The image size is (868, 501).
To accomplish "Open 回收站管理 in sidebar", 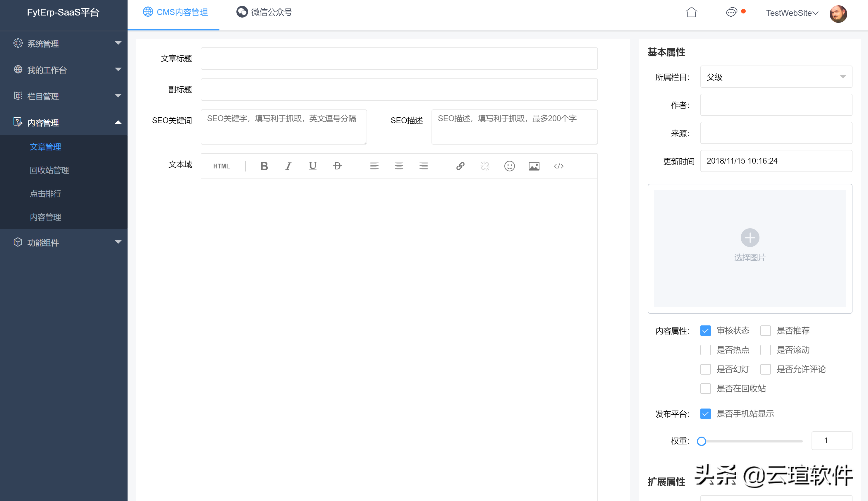I will pos(49,170).
